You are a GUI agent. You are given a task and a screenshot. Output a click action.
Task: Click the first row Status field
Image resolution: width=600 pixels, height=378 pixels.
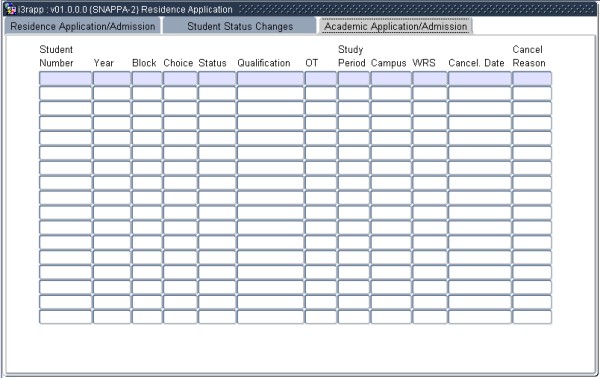click(217, 78)
